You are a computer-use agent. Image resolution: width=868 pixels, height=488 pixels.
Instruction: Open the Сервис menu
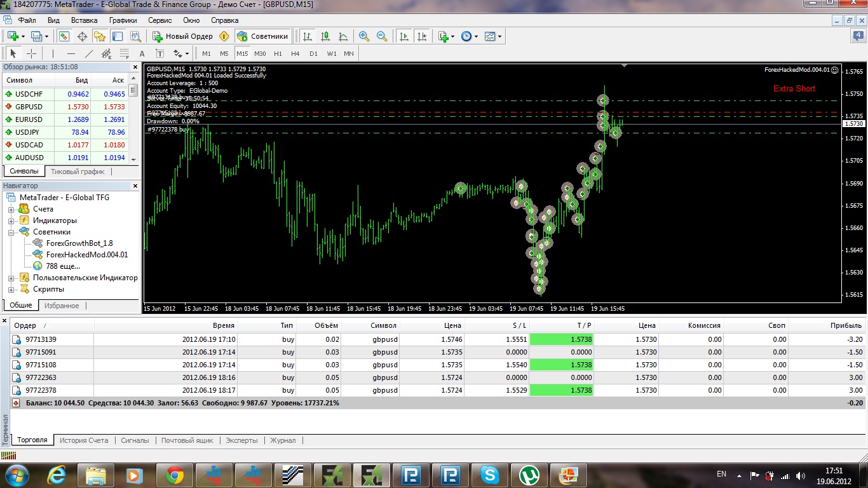click(159, 20)
